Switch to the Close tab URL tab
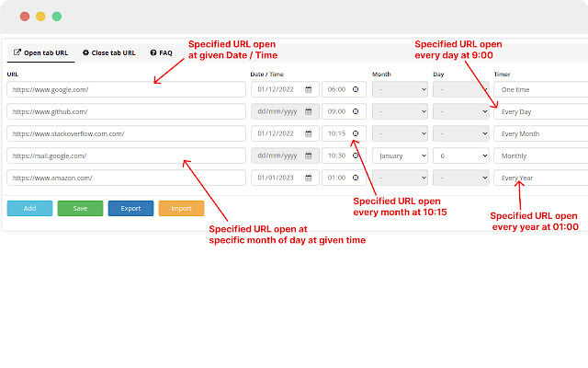The width and height of the screenshot is (588, 368). click(108, 52)
